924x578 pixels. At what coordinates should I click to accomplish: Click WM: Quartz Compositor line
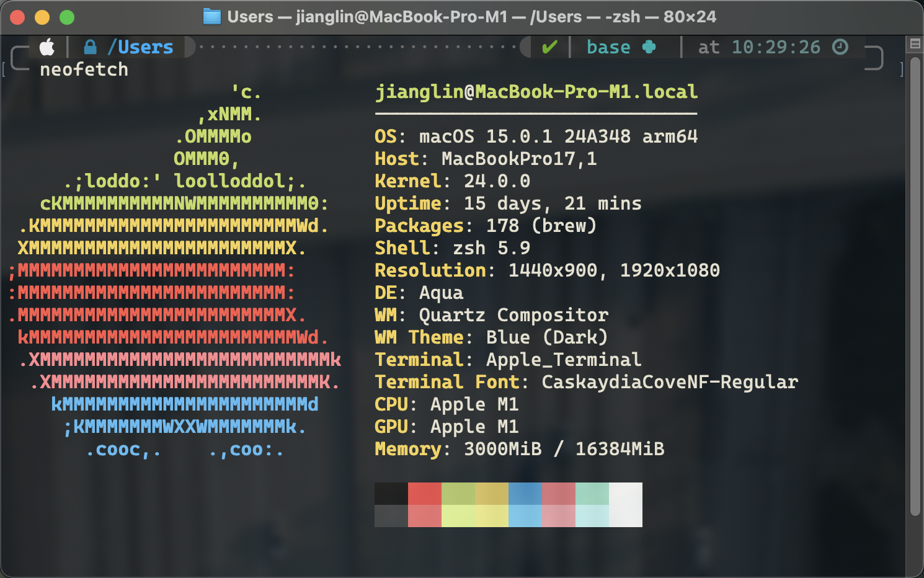click(x=492, y=315)
